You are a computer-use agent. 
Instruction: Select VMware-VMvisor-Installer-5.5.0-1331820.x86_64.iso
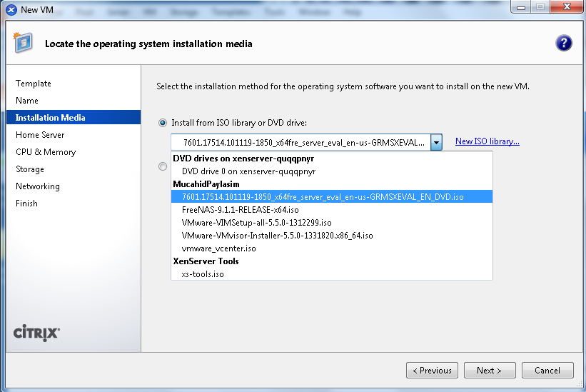click(332, 236)
